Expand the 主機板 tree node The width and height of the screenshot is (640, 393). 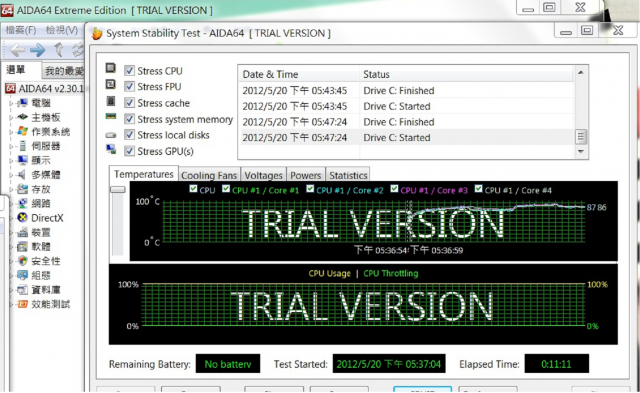(11, 118)
